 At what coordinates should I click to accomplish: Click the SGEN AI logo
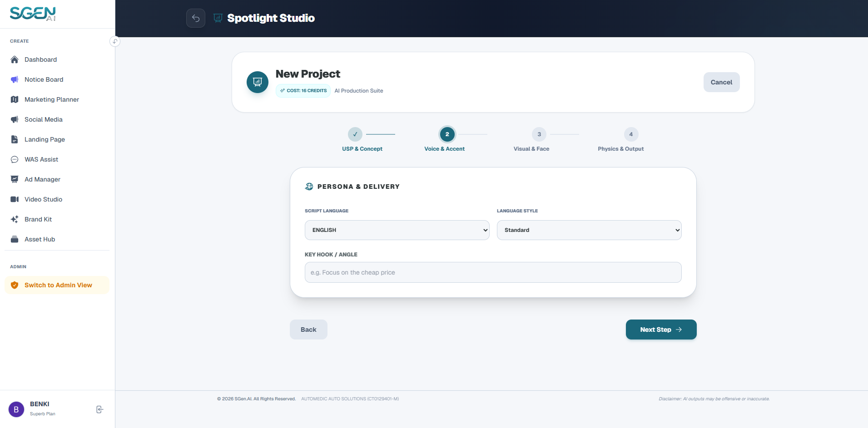pos(33,14)
